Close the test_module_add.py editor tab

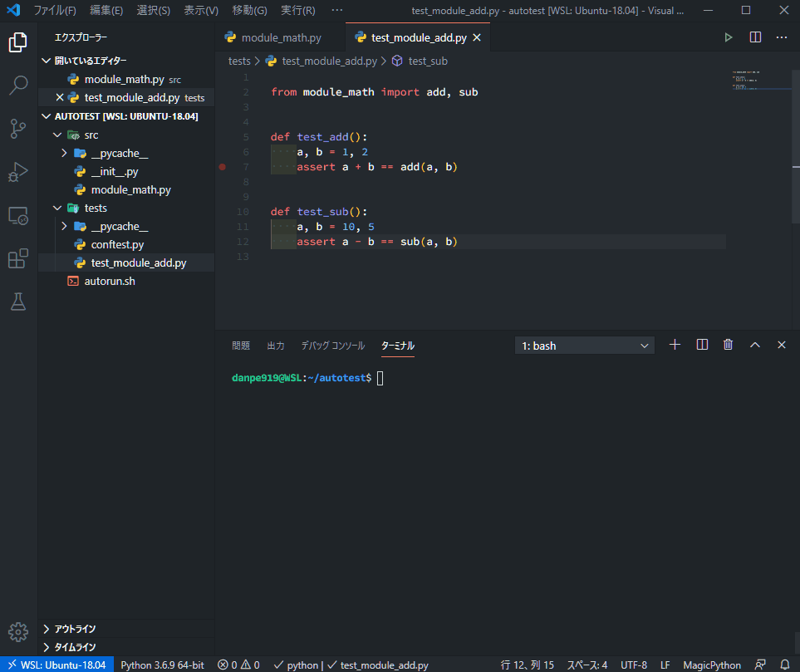tap(477, 37)
